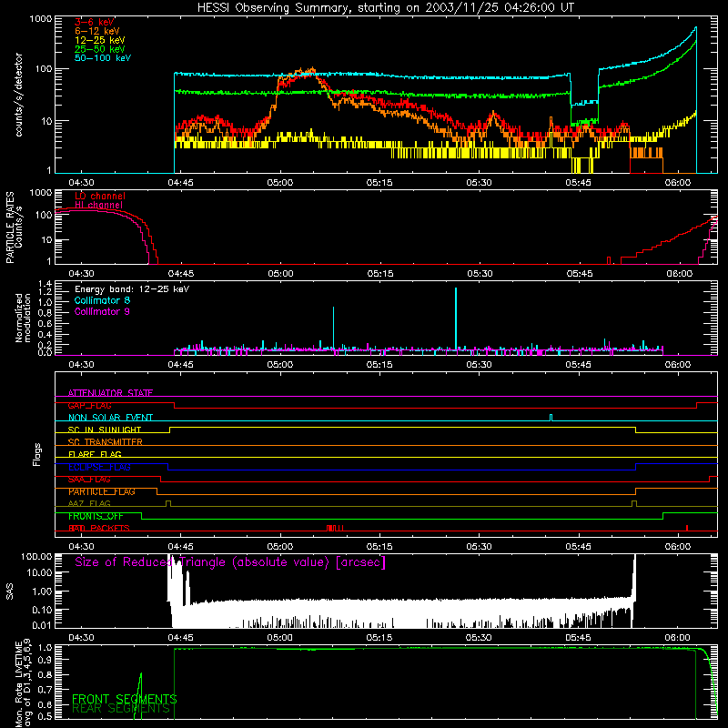Click the FRONTS_OFF flag label
The image size is (728, 728).
96,516
